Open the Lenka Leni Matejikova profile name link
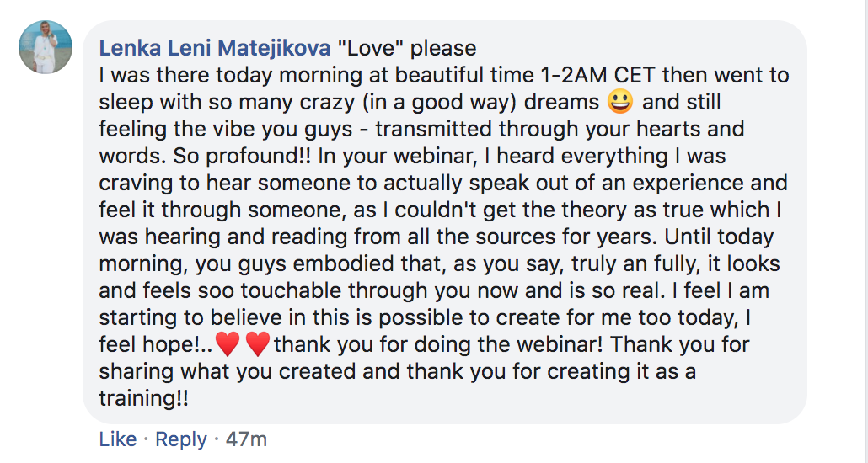This screenshot has height=463, width=868. tap(215, 48)
